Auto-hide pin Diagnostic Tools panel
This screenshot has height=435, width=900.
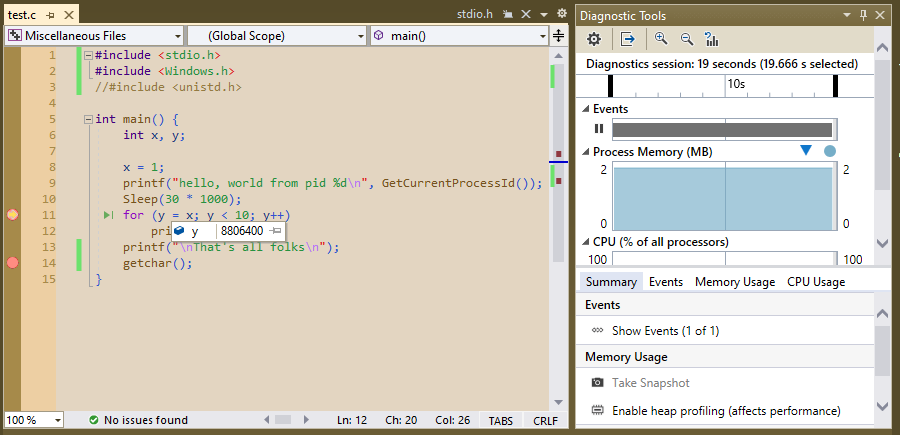click(863, 15)
